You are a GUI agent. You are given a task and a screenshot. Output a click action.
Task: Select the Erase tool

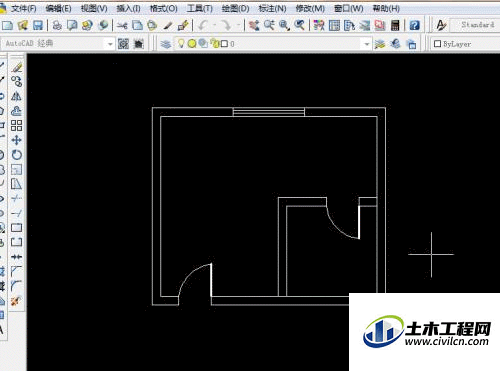coord(16,67)
